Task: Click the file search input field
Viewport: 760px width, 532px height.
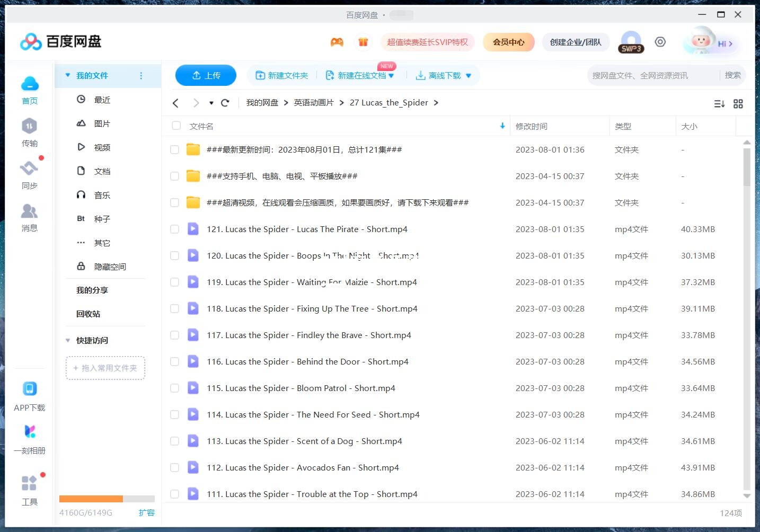Action: click(x=652, y=76)
